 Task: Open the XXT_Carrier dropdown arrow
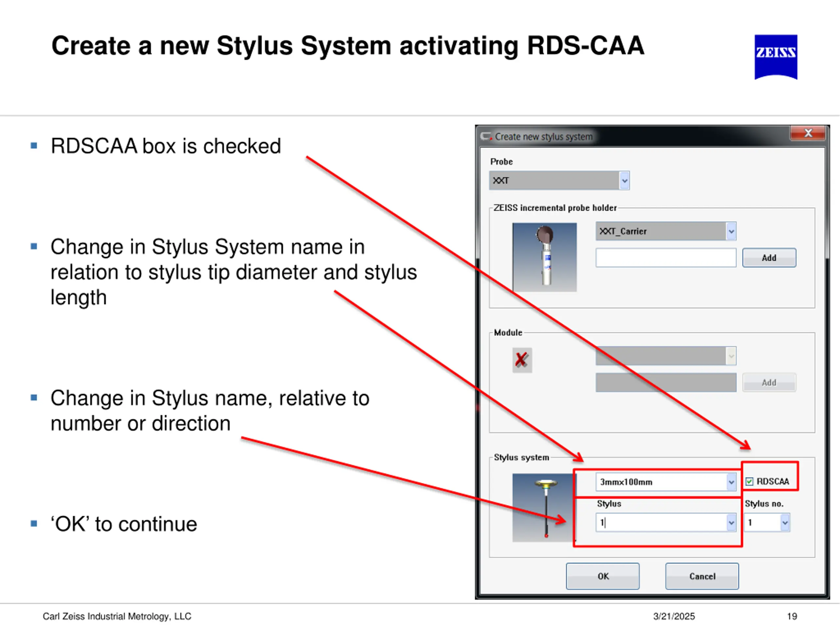coord(731,231)
